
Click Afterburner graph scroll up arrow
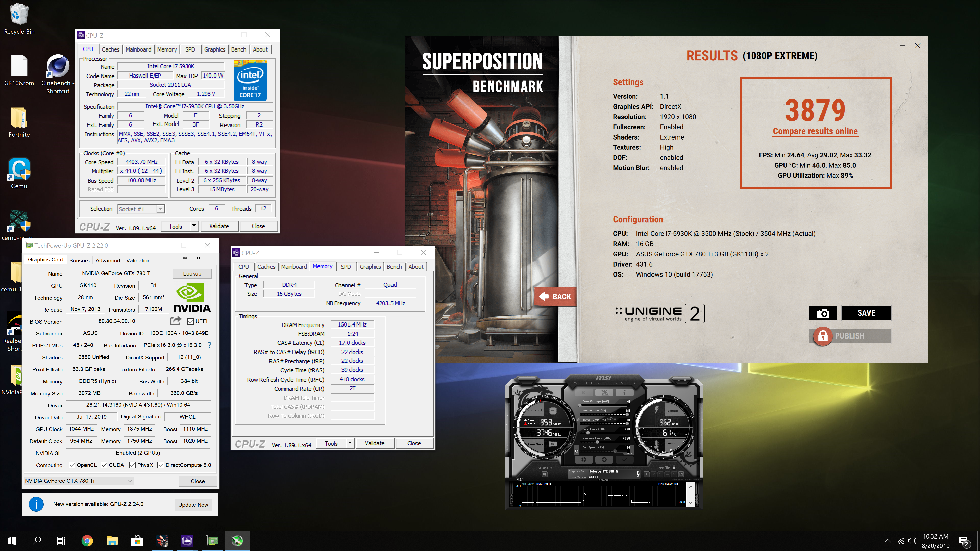[x=691, y=487]
